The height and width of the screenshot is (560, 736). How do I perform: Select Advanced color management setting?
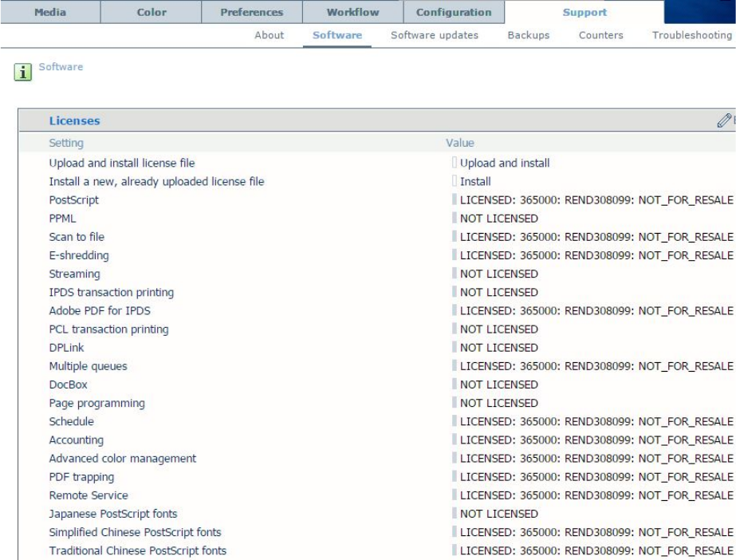coord(123,458)
